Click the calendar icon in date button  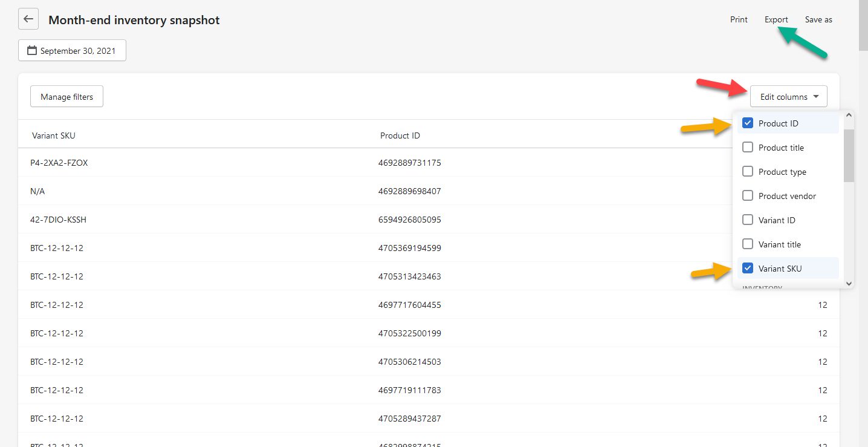coord(32,51)
